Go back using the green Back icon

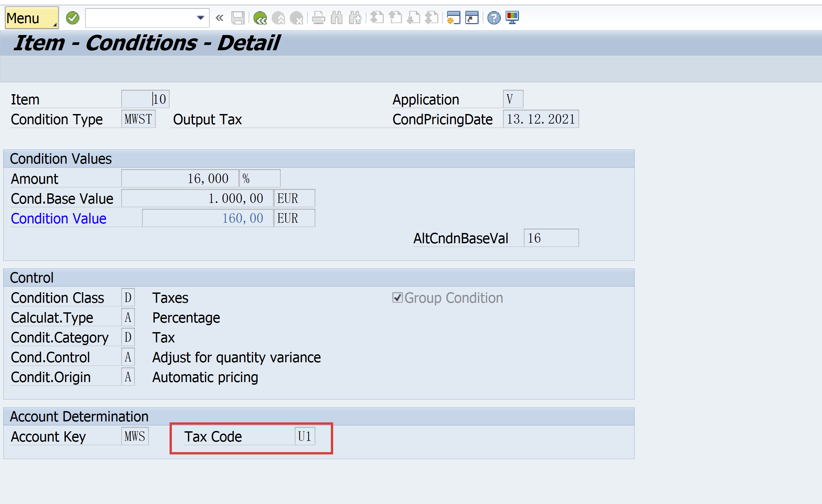pos(260,18)
